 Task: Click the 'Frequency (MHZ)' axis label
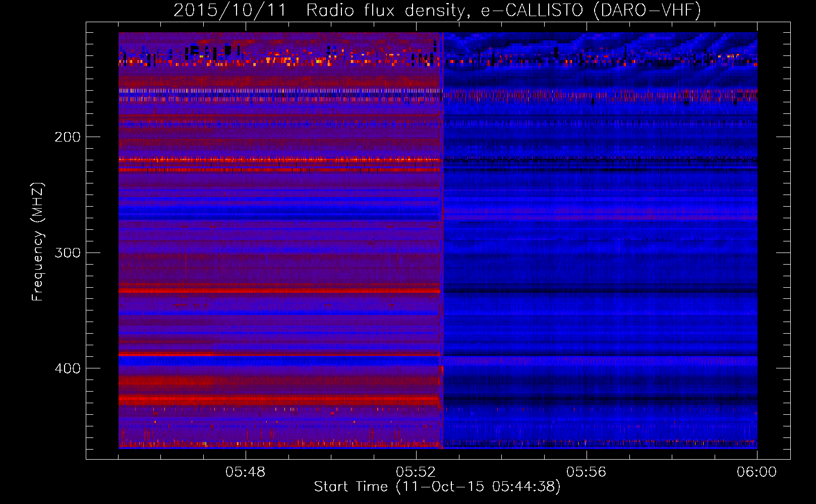(38, 242)
